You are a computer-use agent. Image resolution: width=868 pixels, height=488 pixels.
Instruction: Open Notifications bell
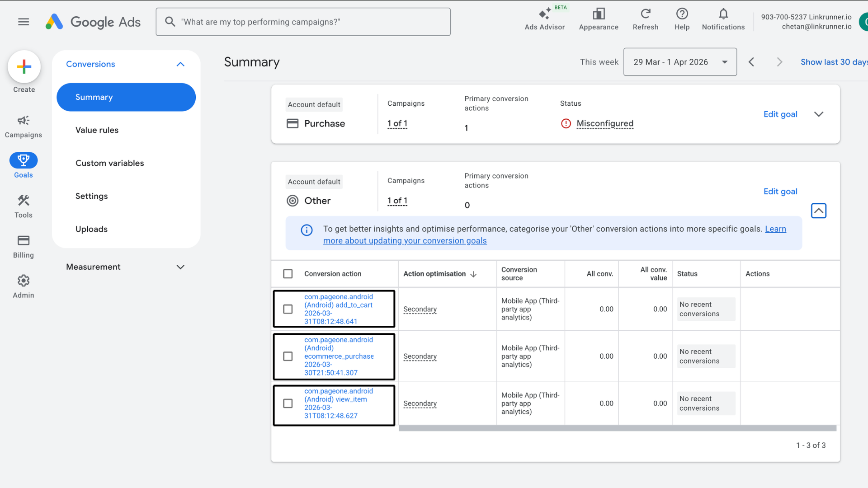point(723,19)
